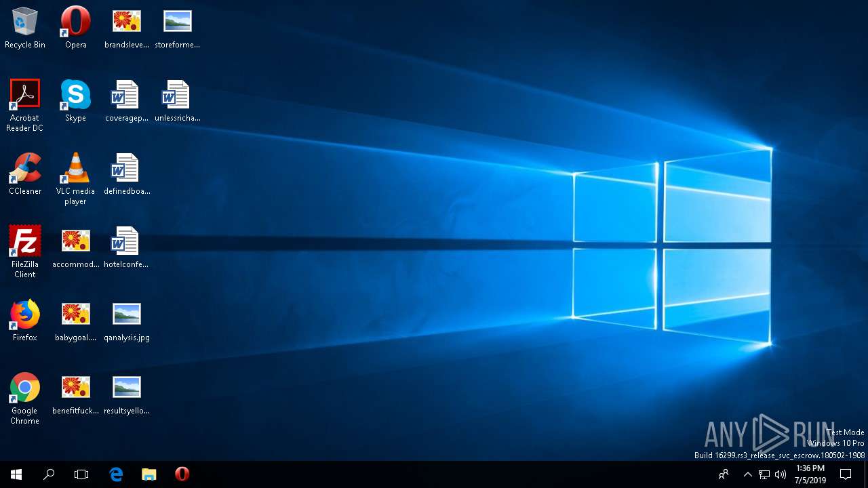This screenshot has height=488, width=868.
Task: Select the brandsleve... image file
Action: pyautogui.click(x=126, y=28)
